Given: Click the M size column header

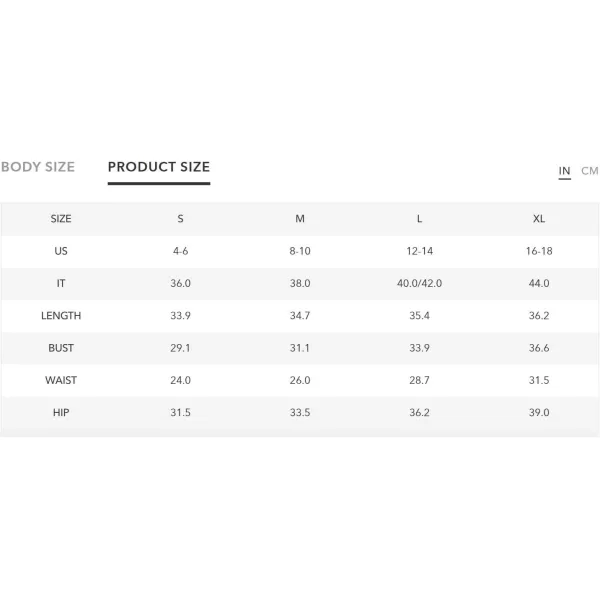Looking at the screenshot, I should [x=300, y=218].
